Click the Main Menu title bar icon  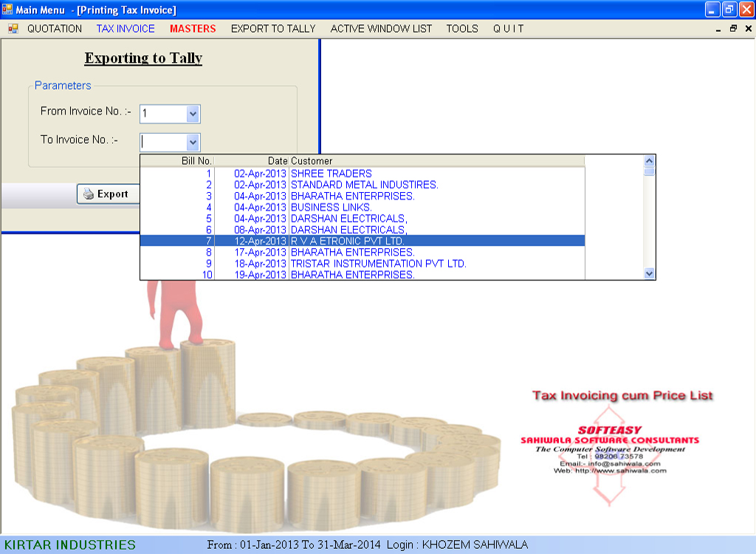pos(7,9)
